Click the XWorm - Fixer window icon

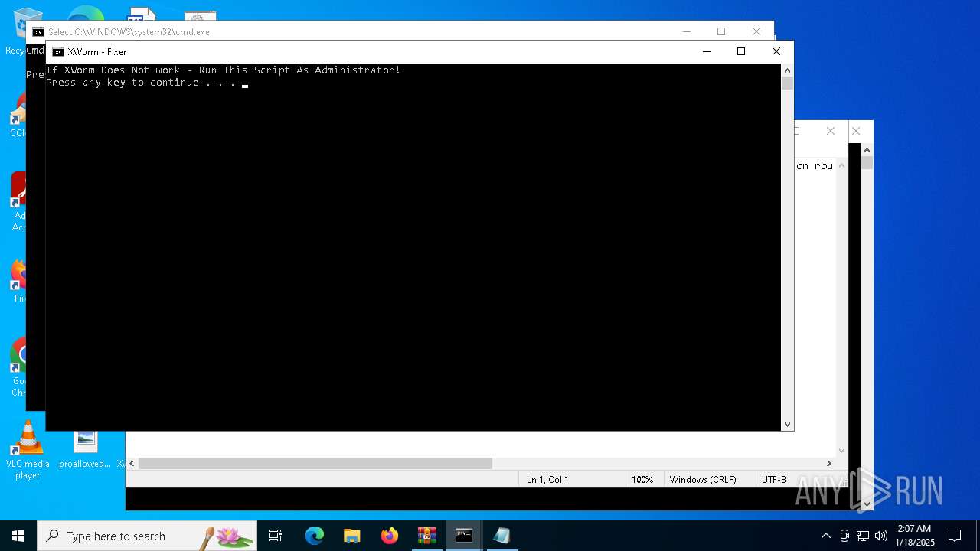click(58, 52)
